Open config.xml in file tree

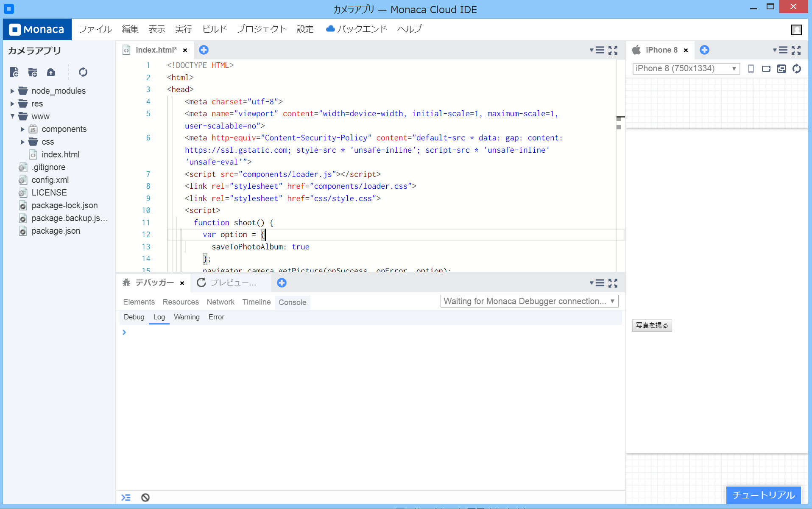click(50, 180)
